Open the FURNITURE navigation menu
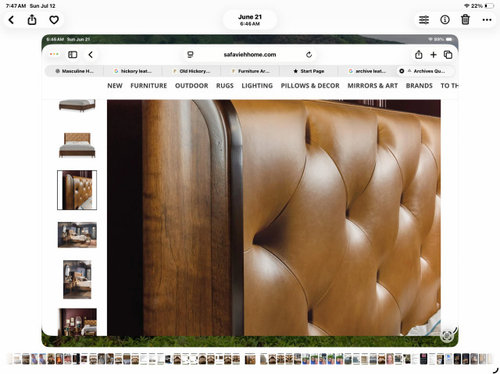Viewport: 500px width, 374px height. [x=149, y=86]
